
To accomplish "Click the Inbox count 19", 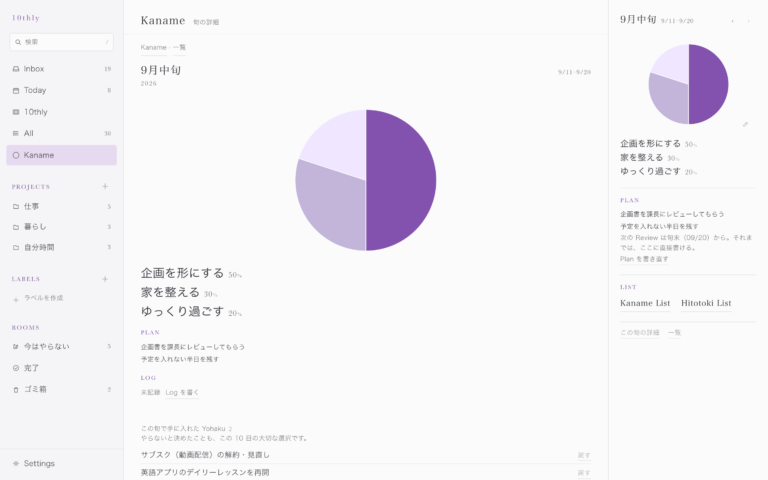I will point(108,69).
